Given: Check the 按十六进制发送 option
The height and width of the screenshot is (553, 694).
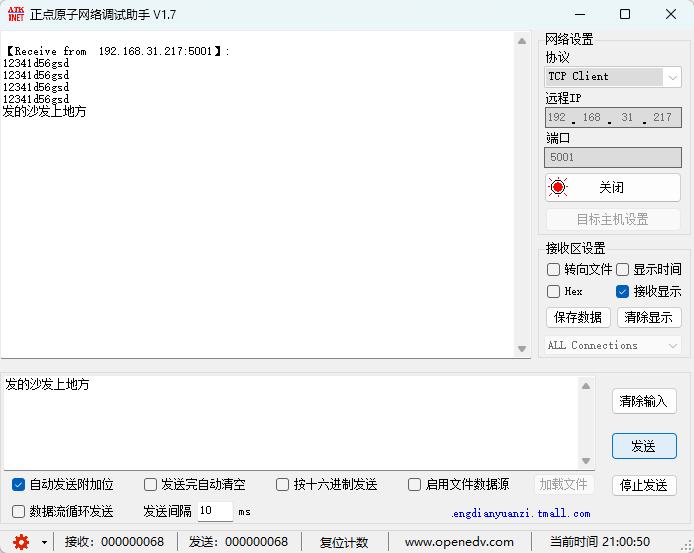Looking at the screenshot, I should [282, 484].
